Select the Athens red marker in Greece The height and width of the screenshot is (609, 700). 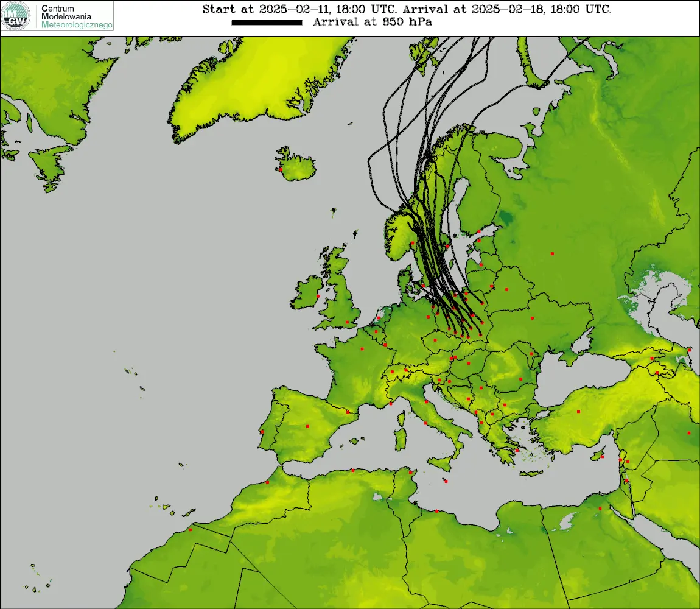pos(517,451)
